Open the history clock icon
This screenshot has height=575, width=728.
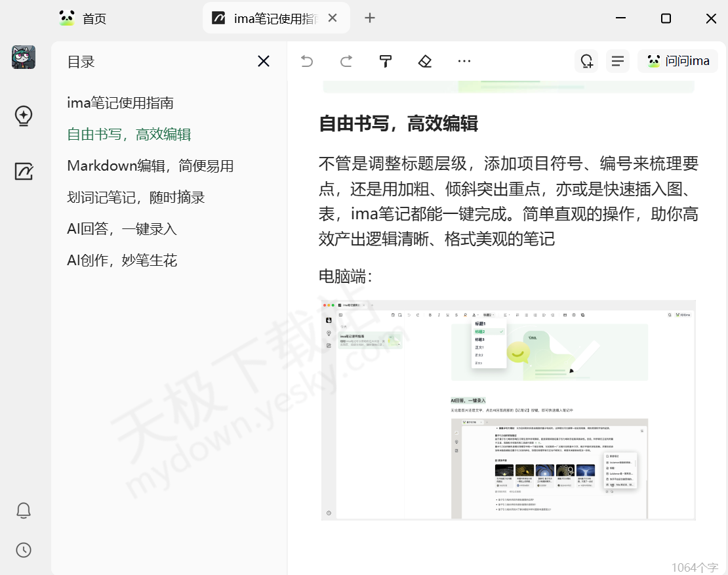click(24, 550)
